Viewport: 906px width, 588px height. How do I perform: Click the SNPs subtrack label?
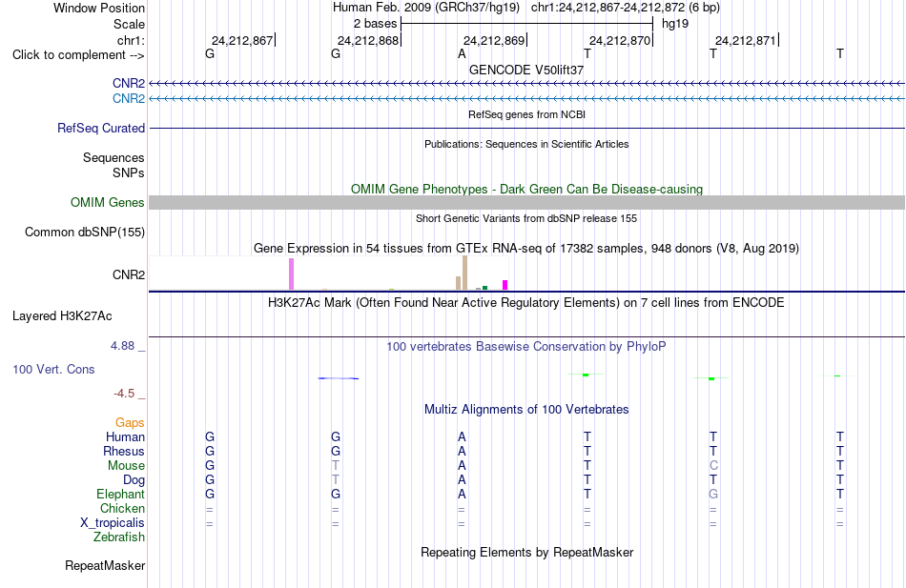tap(129, 172)
